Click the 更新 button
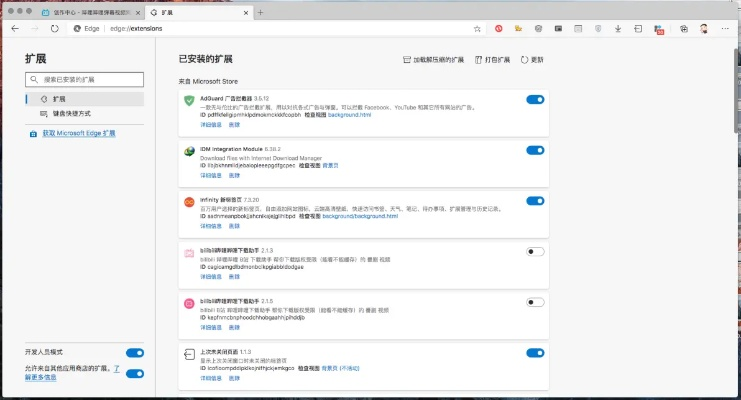The height and width of the screenshot is (400, 741). click(x=532, y=60)
